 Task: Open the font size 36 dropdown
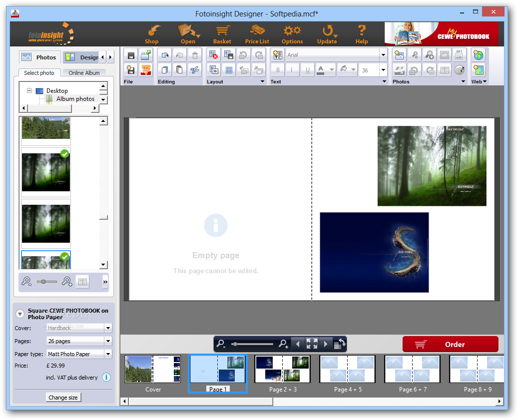383,70
